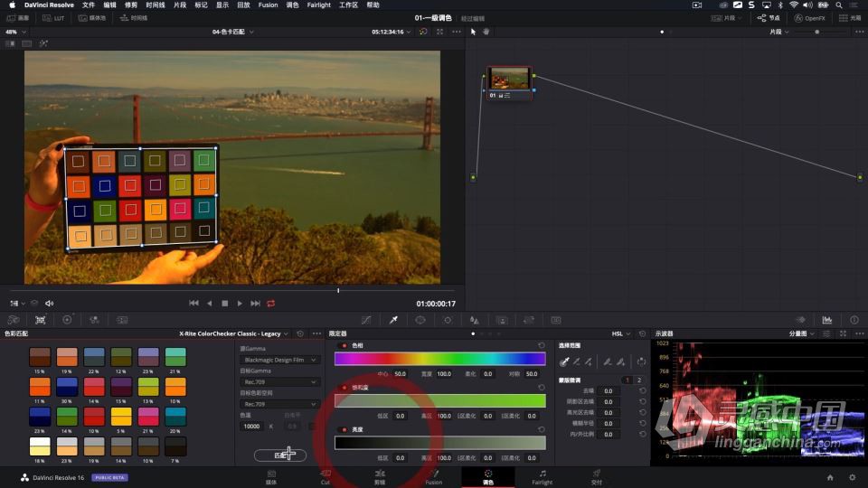This screenshot has height=488, width=868.
Task: Open the target gamma Rec.709 dropdown
Action: point(279,382)
